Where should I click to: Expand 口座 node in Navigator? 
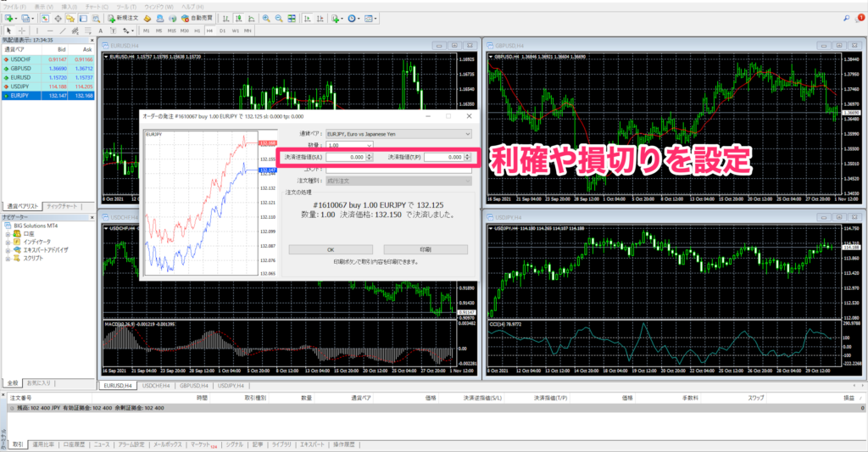click(8, 234)
